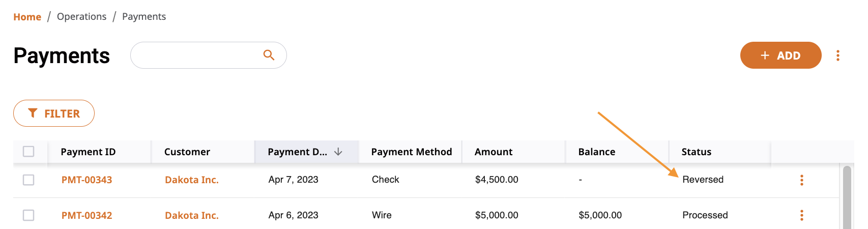Open payment PMT-00342 link
Screen dimensions: 868x229
tap(86, 215)
